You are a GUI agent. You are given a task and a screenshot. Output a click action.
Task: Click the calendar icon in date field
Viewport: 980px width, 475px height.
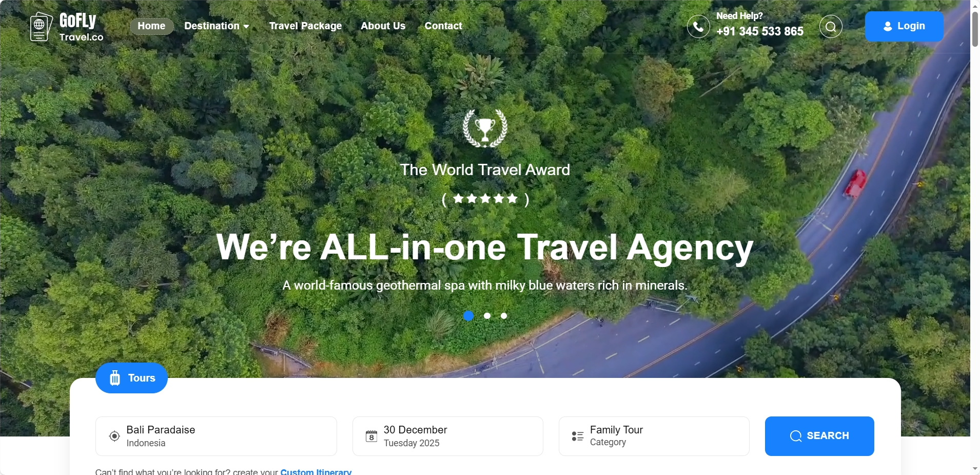click(x=371, y=436)
